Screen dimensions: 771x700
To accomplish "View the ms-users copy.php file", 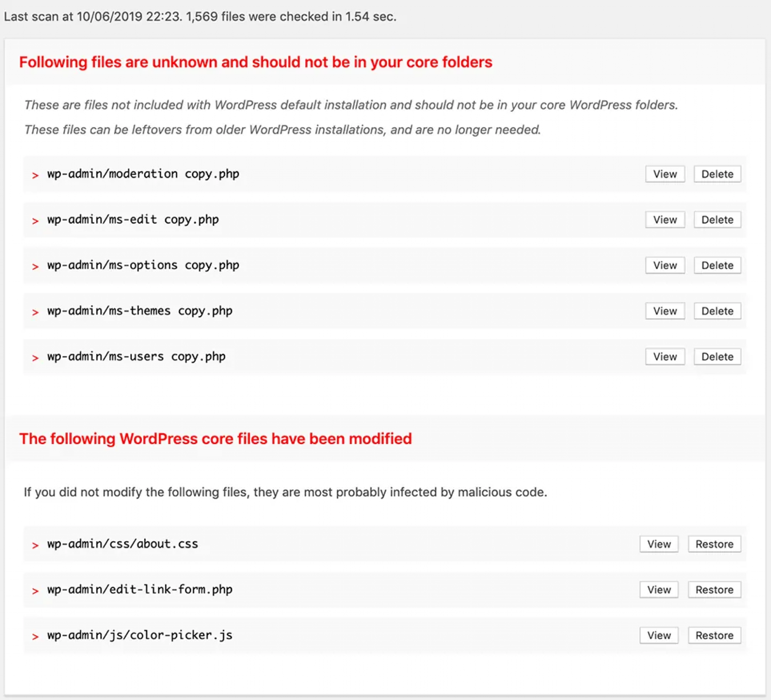I will (665, 356).
